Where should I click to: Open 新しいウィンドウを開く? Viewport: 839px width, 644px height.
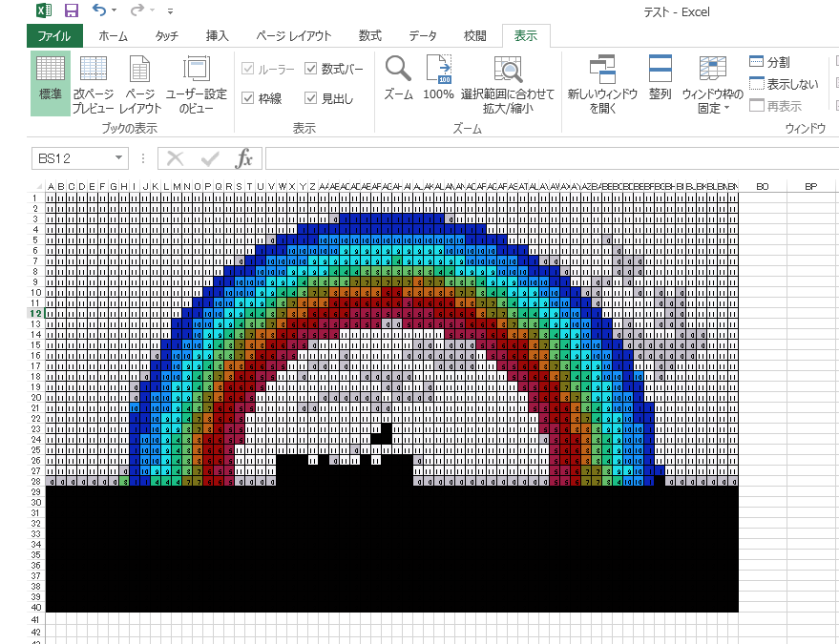point(602,81)
